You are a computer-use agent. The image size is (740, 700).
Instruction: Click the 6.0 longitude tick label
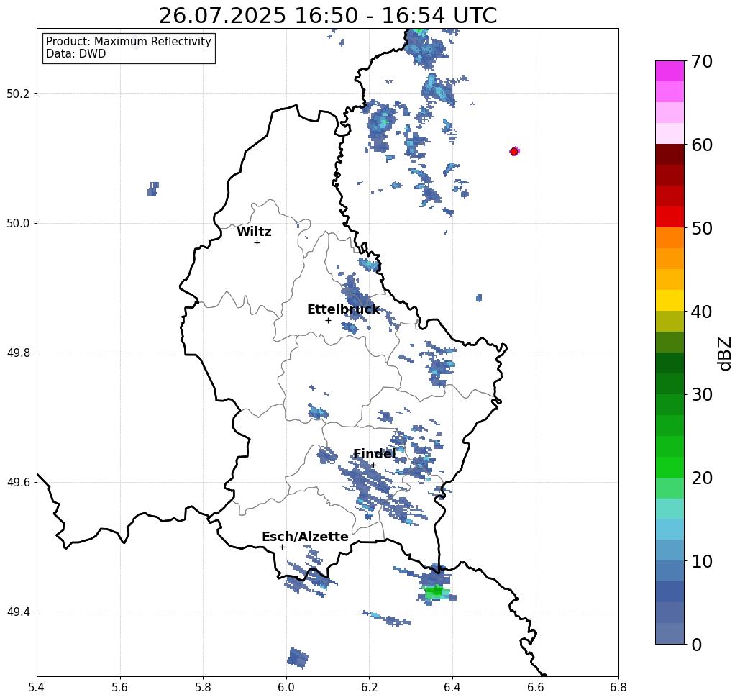click(286, 687)
